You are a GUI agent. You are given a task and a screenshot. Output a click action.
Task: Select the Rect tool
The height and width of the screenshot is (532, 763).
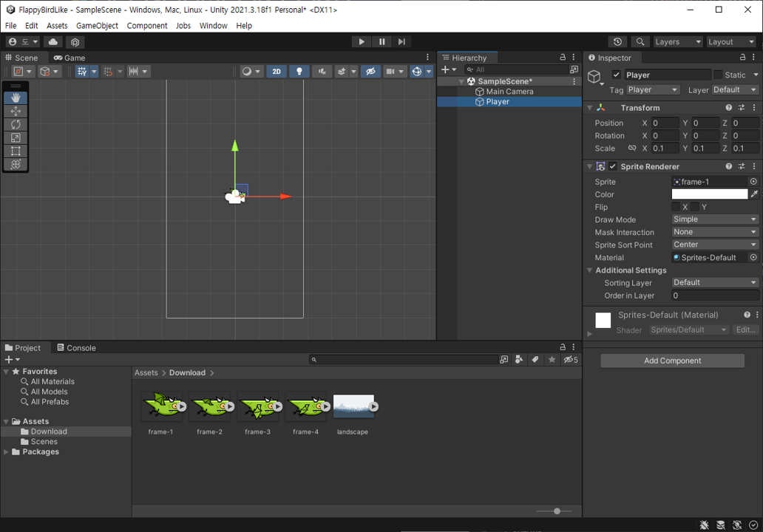(16, 151)
